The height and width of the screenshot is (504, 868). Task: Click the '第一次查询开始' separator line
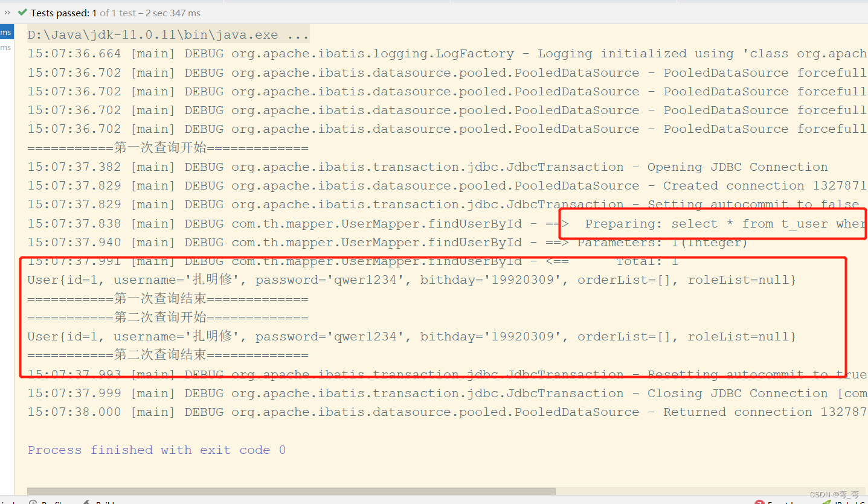[x=168, y=148]
